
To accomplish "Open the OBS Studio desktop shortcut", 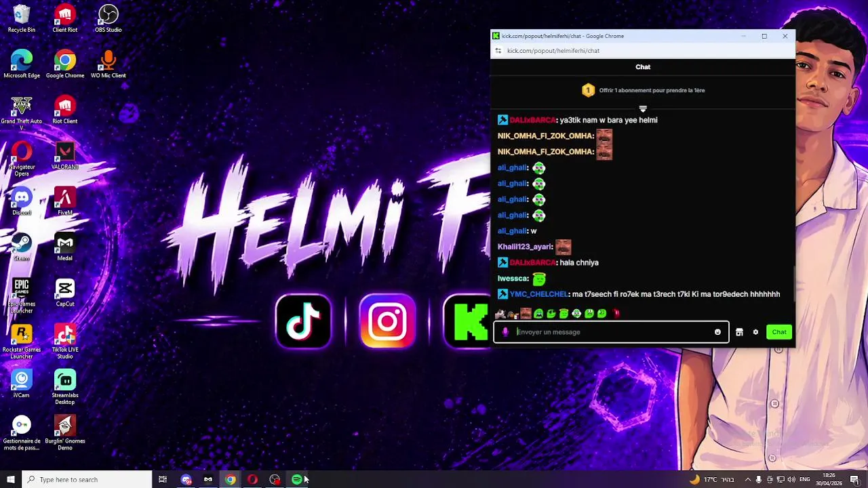I will point(108,19).
